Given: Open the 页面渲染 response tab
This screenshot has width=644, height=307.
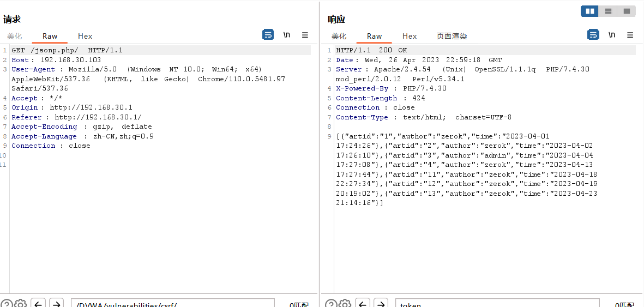Looking at the screenshot, I should coord(452,36).
